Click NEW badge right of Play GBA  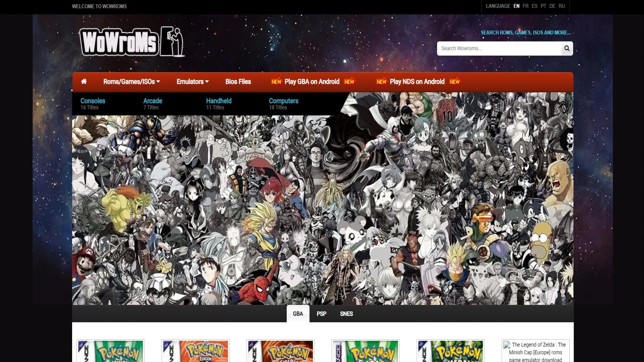click(349, 82)
